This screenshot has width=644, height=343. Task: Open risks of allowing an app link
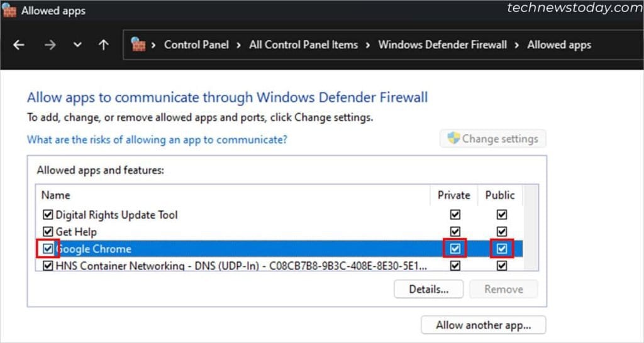[x=157, y=139]
